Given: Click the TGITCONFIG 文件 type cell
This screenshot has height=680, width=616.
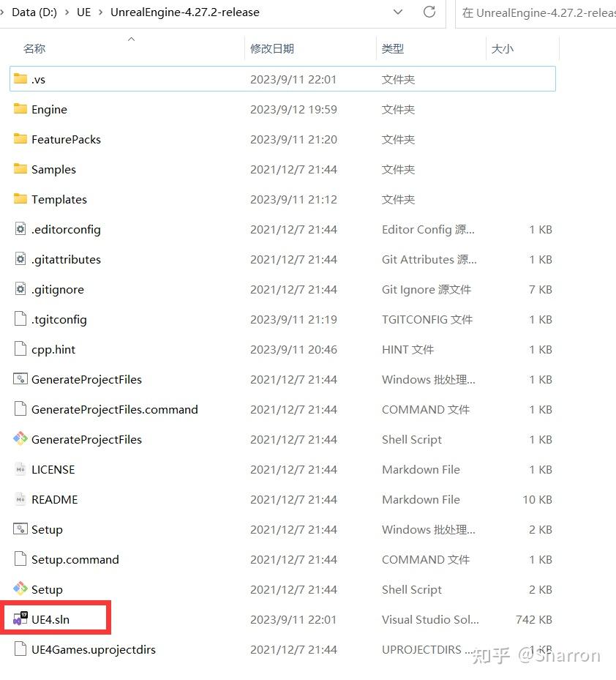Looking at the screenshot, I should coord(427,319).
